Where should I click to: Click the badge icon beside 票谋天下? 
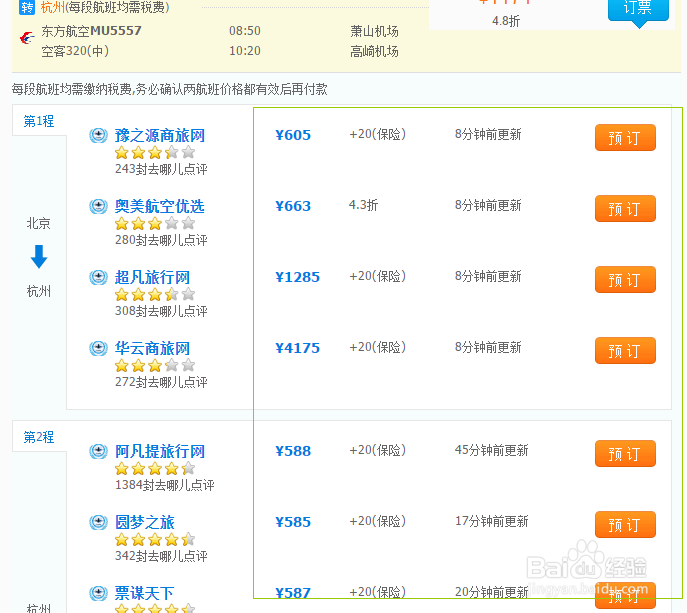[98, 593]
